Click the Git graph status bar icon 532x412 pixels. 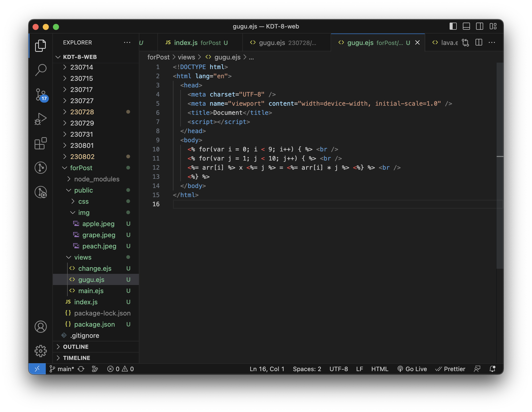(x=95, y=369)
